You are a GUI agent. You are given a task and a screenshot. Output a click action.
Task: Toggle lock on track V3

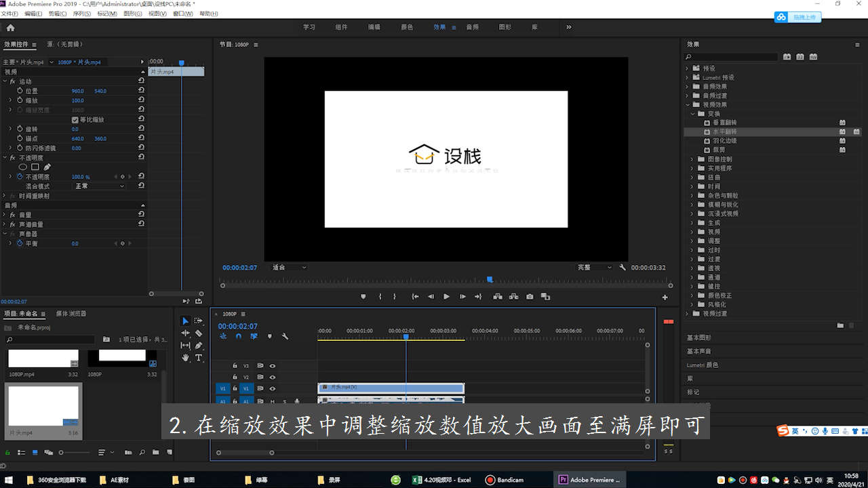click(235, 365)
